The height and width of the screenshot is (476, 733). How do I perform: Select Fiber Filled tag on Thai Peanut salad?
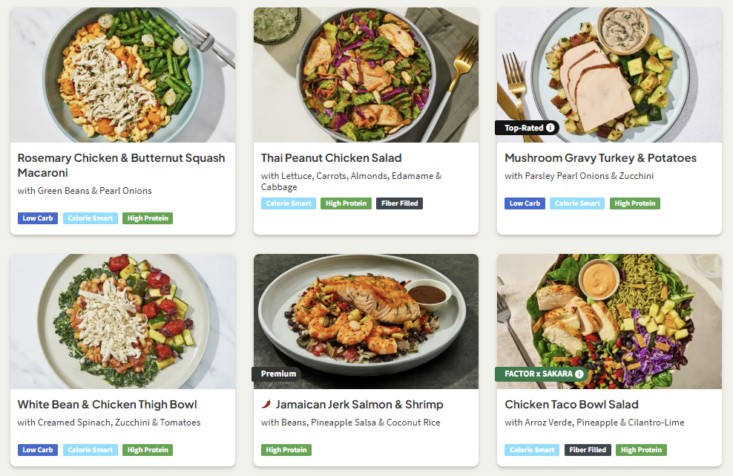[x=399, y=204]
